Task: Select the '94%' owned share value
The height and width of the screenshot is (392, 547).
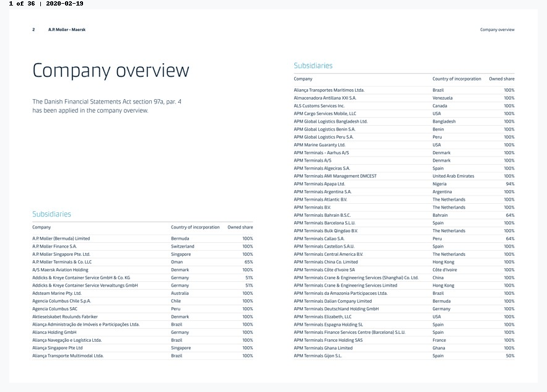Action: click(x=510, y=184)
